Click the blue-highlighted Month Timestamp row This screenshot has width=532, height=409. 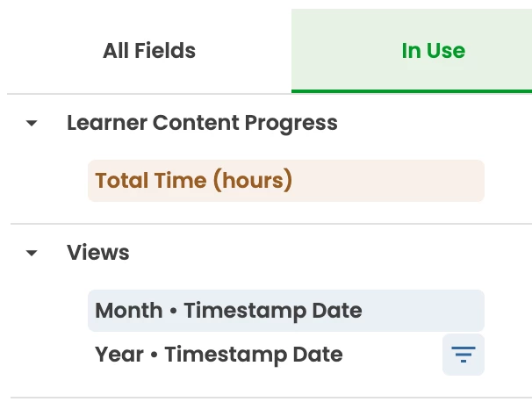(286, 311)
